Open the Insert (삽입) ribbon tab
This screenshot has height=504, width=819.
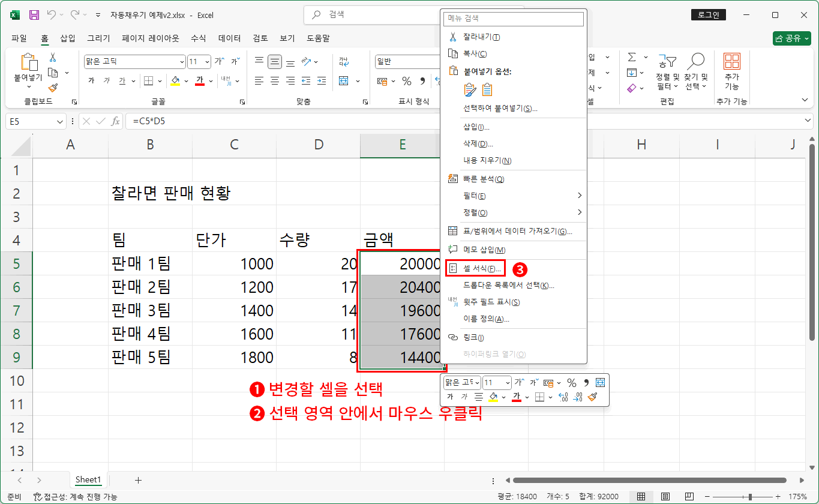[x=68, y=38]
